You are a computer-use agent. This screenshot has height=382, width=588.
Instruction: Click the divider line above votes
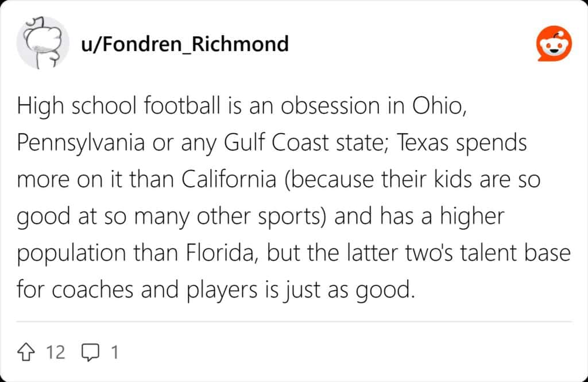click(x=294, y=322)
